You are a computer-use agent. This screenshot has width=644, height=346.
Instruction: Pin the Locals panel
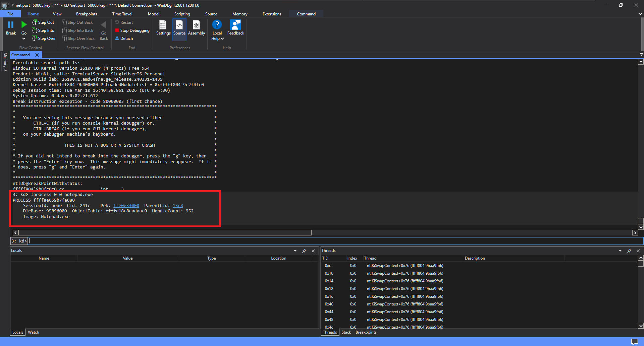pos(304,251)
